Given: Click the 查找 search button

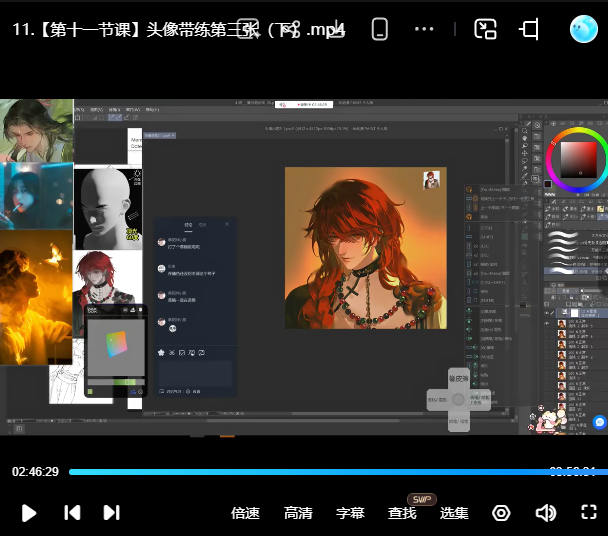Looking at the screenshot, I should [402, 513].
